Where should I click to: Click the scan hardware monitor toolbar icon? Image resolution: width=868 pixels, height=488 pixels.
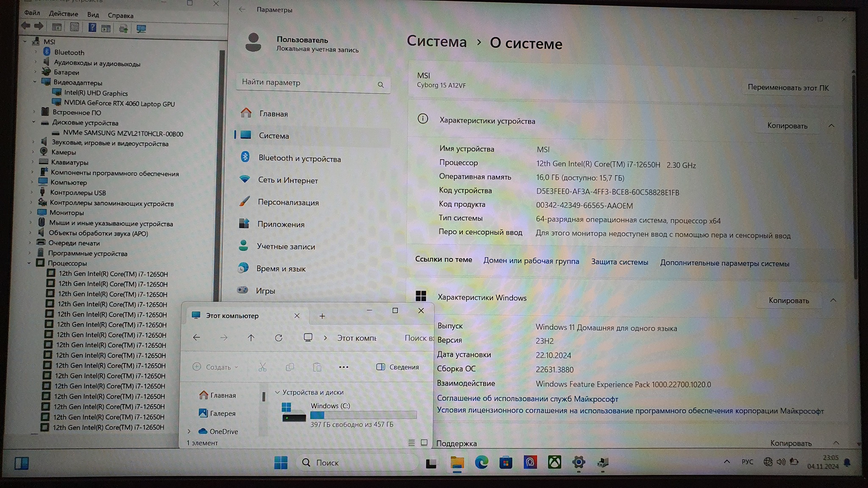click(141, 28)
